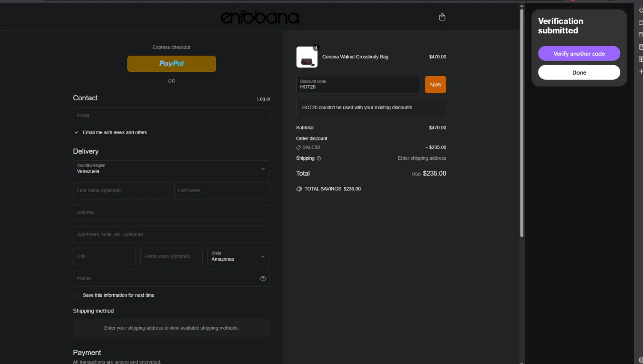Screen dimensions: 643x364
Task: Uncheck Email me with news and offers
Action: click(x=76, y=133)
